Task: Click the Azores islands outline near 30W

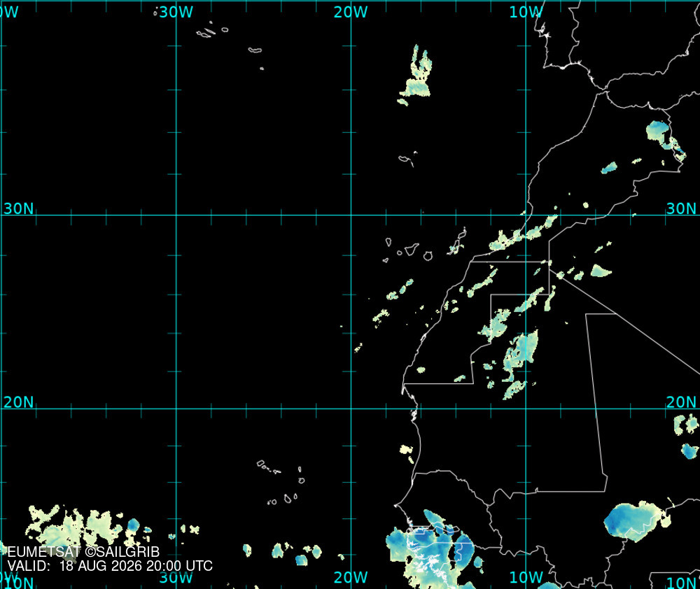Action: [213, 31]
